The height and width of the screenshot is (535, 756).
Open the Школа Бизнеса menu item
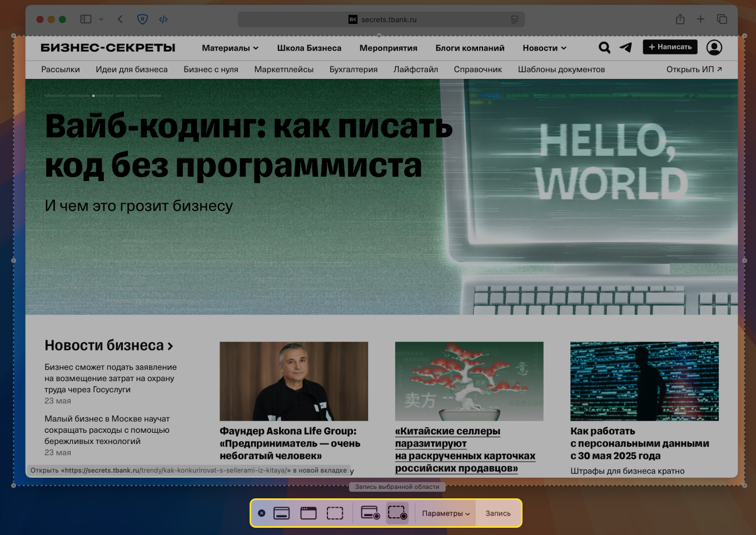[310, 48]
